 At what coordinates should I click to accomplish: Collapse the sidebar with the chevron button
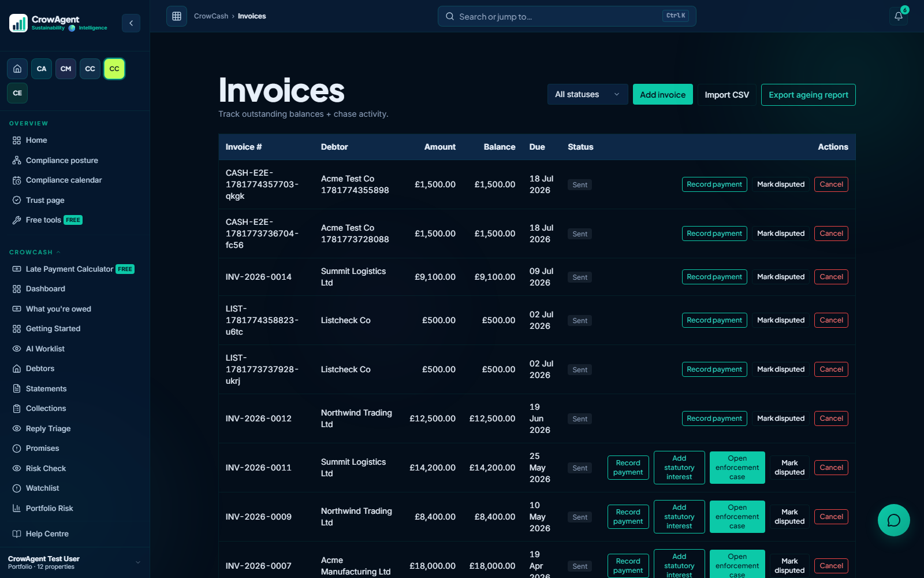pos(131,23)
